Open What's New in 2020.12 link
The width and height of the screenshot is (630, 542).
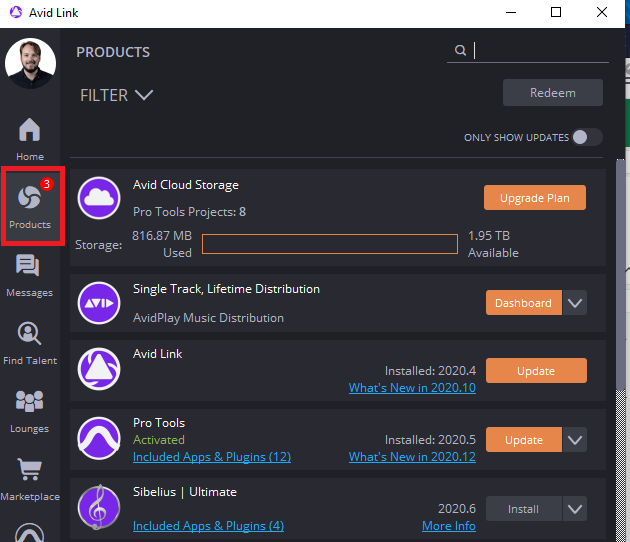412,457
